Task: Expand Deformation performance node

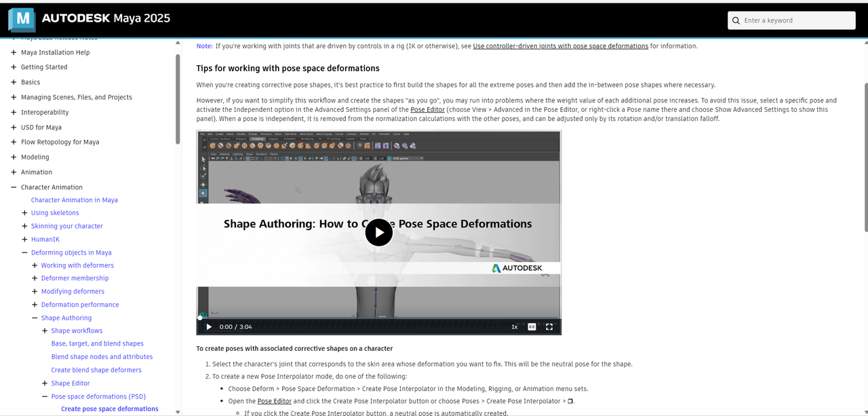Action: pos(35,305)
